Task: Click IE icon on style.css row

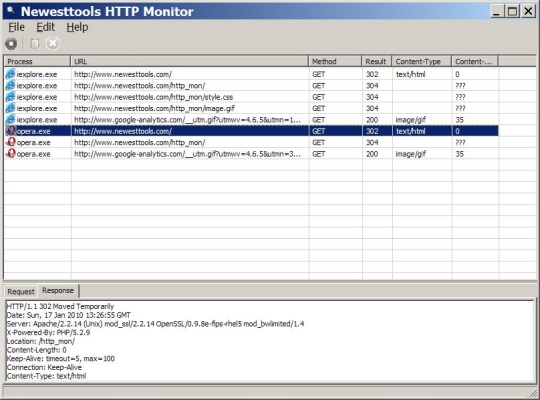Action: coord(11,96)
